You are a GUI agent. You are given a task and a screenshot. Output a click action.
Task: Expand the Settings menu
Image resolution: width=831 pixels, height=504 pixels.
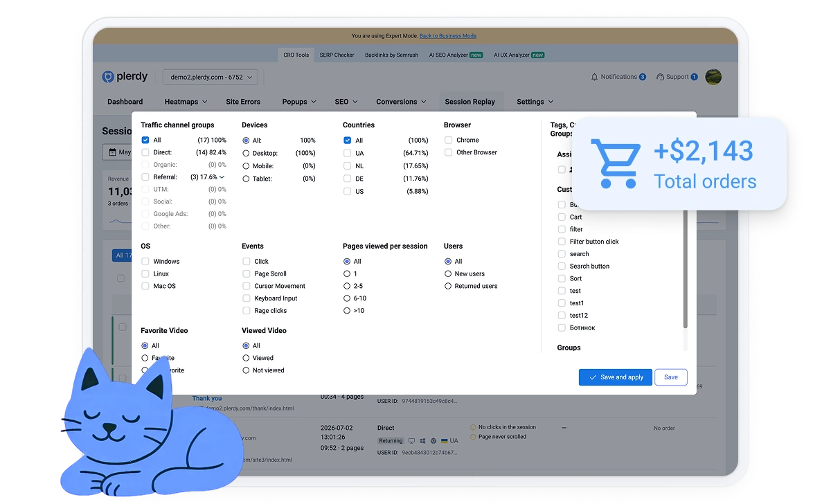pyautogui.click(x=535, y=102)
